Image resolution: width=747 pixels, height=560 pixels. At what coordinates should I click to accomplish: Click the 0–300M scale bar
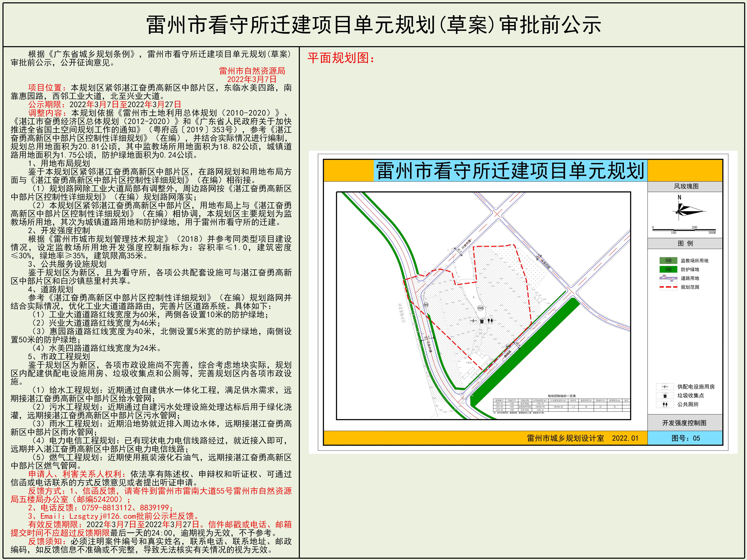[684, 230]
